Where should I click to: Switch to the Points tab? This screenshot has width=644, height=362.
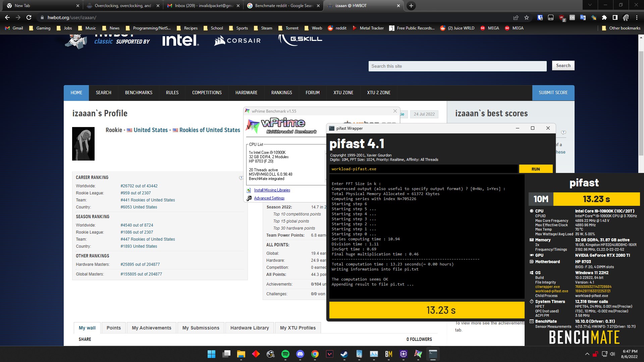coord(114,328)
